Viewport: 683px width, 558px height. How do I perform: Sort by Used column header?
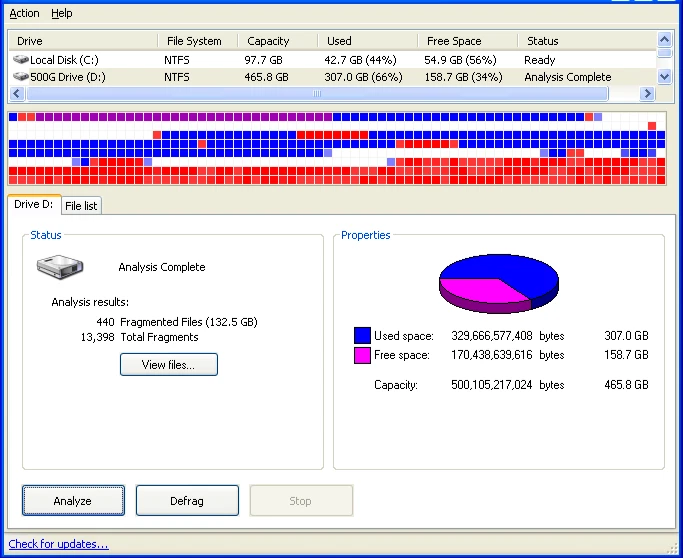[x=367, y=41]
